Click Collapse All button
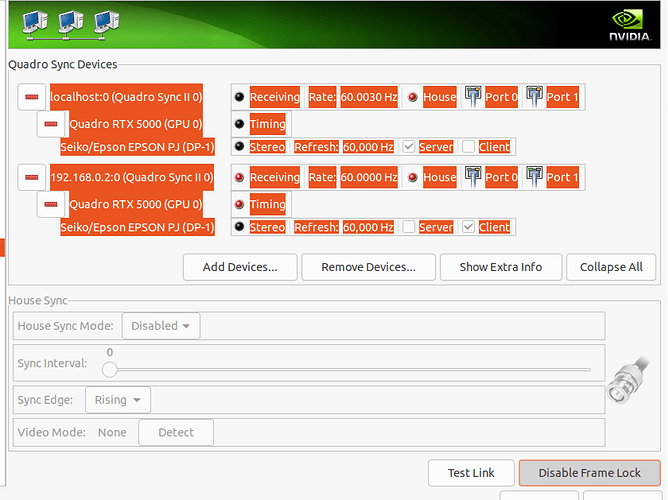Viewport: 668px width, 500px height. pyautogui.click(x=611, y=267)
